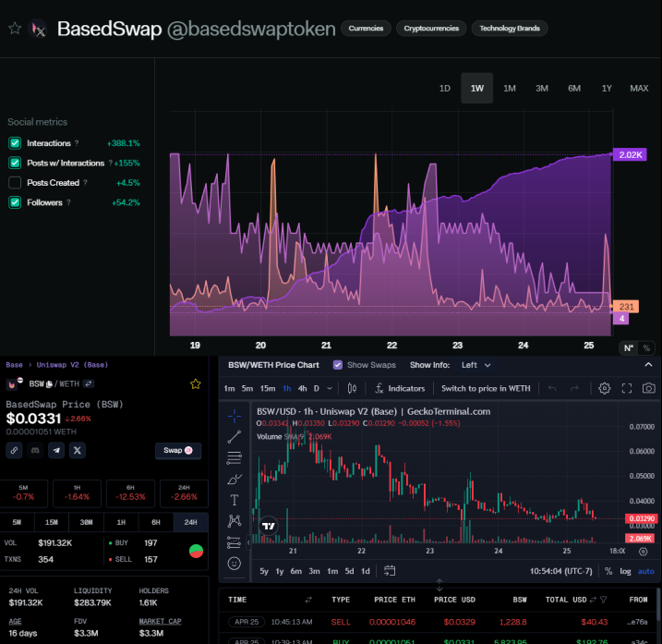Open the Fibonacci/horizontal lines tool
The image size is (662, 644).
tap(235, 458)
